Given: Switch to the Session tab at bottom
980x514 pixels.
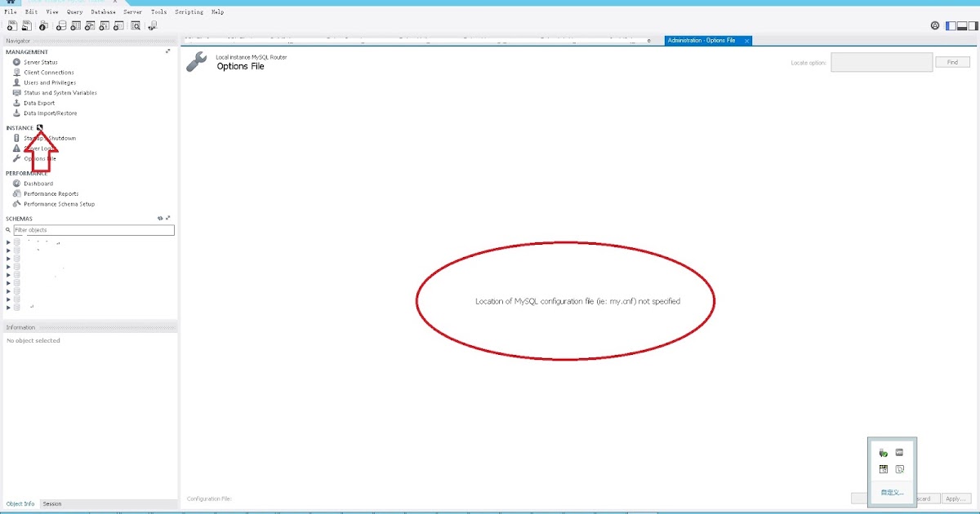Looking at the screenshot, I should pos(51,503).
